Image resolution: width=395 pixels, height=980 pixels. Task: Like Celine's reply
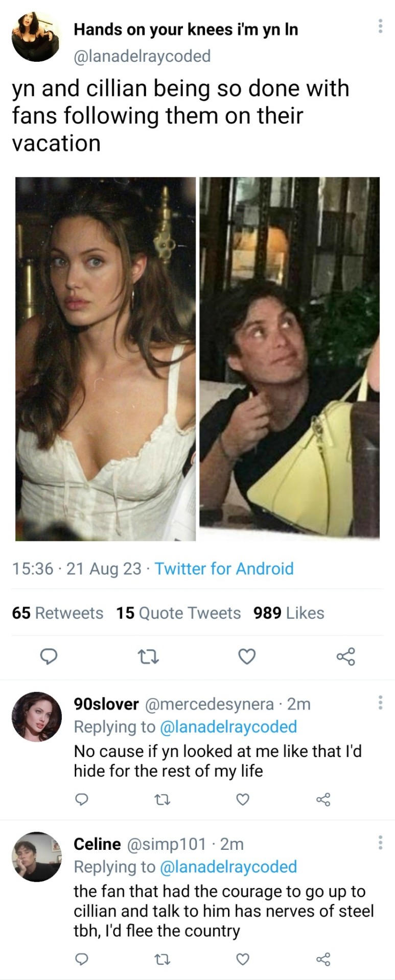coord(243,960)
